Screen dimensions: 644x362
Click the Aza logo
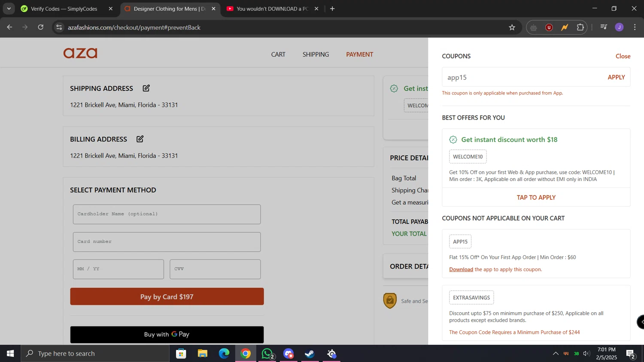pyautogui.click(x=80, y=53)
